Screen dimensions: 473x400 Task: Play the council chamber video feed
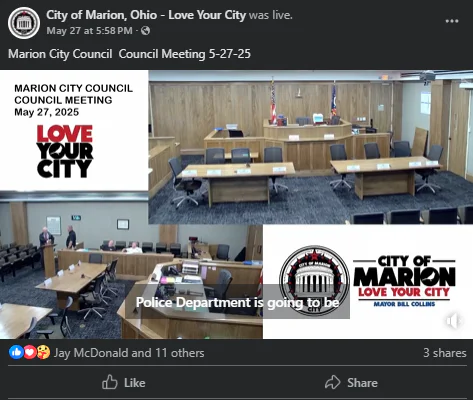tap(311, 147)
